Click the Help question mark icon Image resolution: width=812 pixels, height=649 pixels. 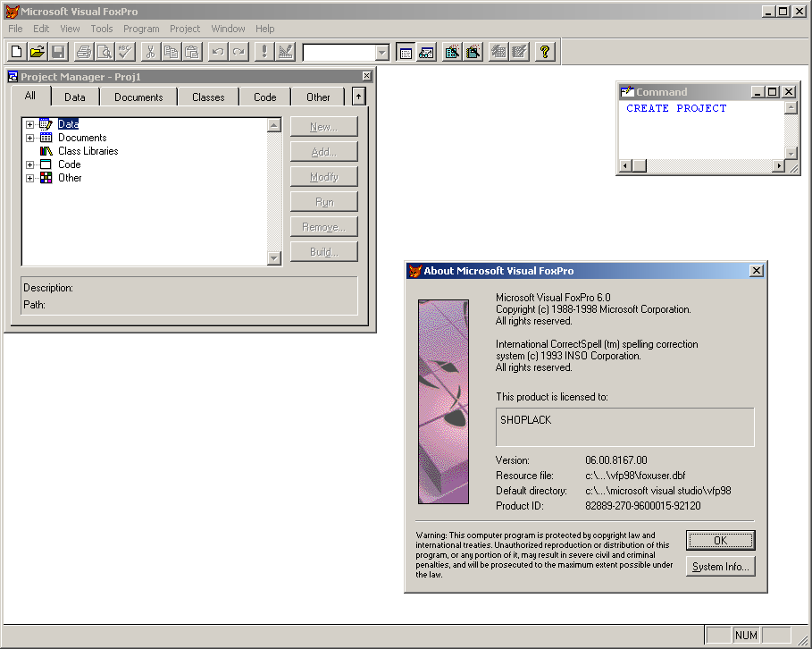tap(544, 52)
